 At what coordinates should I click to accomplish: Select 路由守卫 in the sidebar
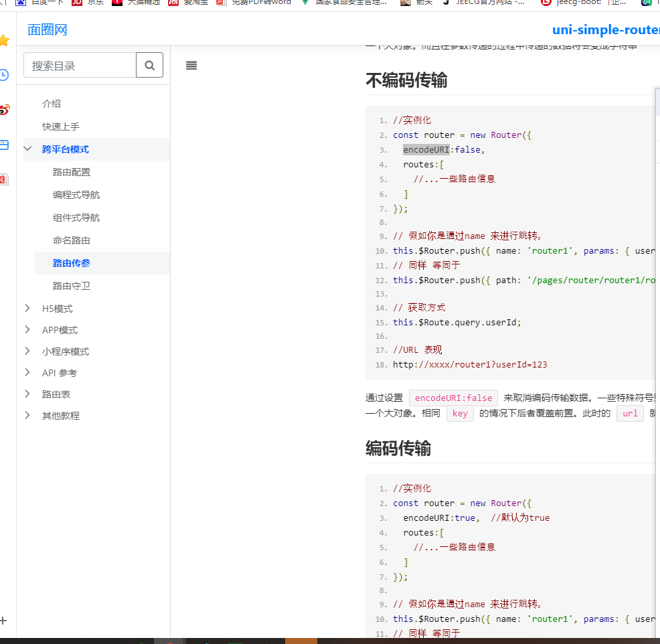tap(71, 285)
